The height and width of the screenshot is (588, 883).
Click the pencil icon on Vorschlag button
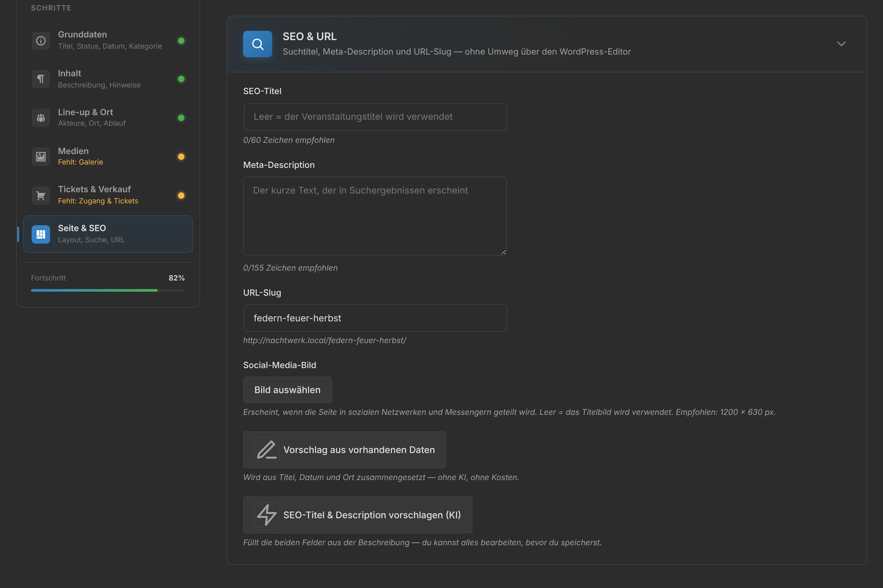point(267,450)
